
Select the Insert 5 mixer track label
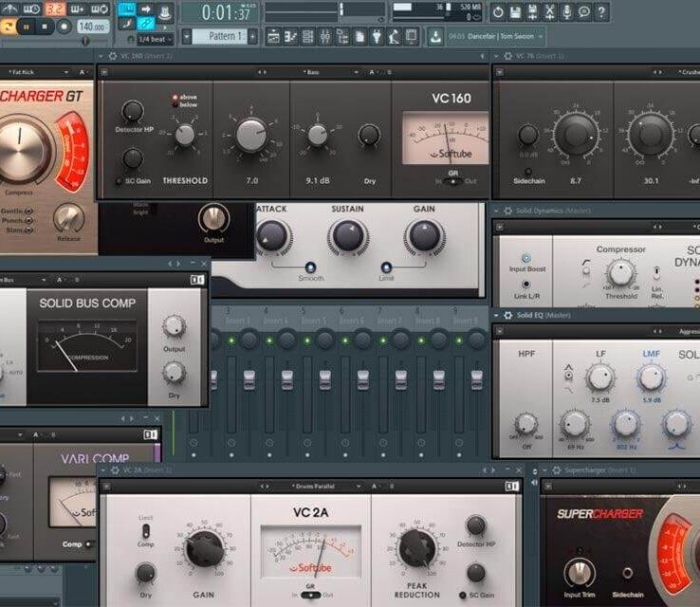(x=314, y=321)
